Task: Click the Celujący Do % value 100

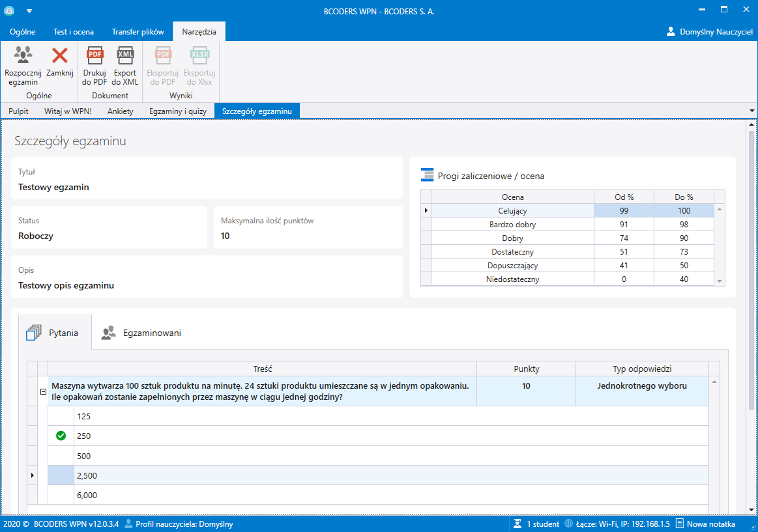Action: tap(684, 210)
